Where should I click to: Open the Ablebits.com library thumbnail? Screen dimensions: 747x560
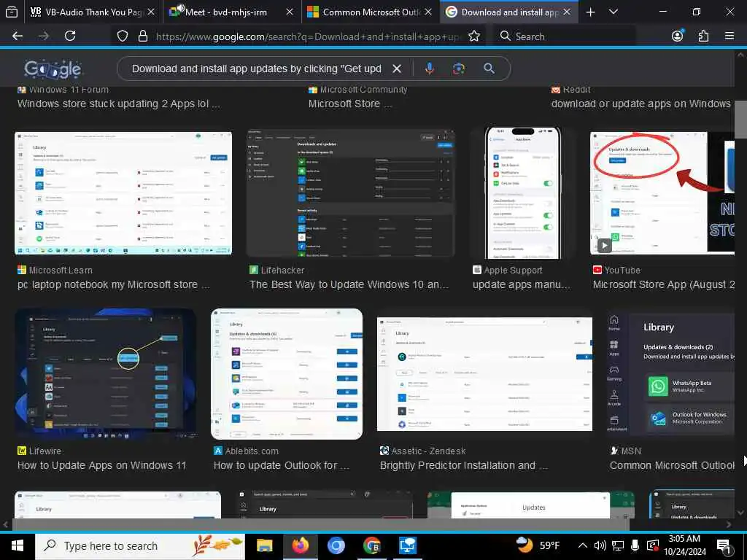coord(286,374)
